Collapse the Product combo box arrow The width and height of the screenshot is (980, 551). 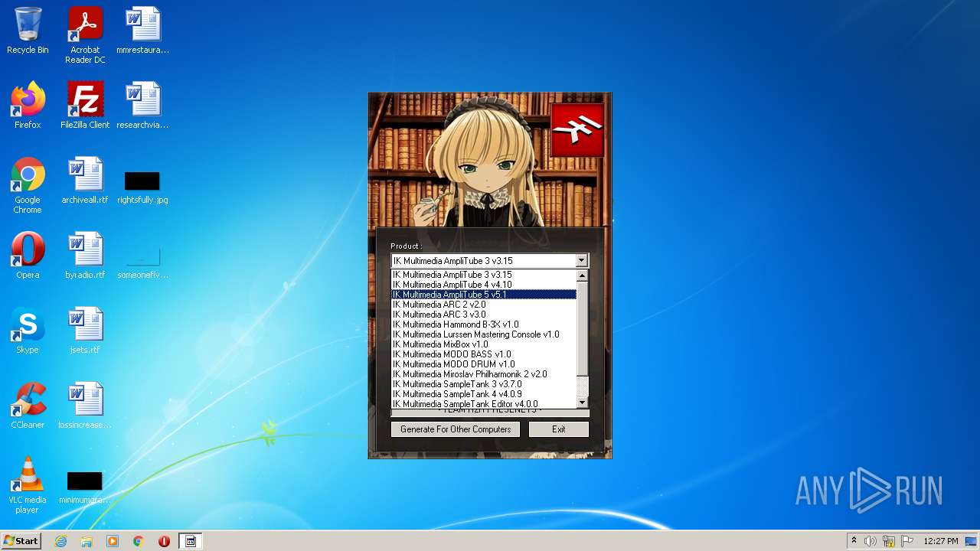click(x=582, y=261)
